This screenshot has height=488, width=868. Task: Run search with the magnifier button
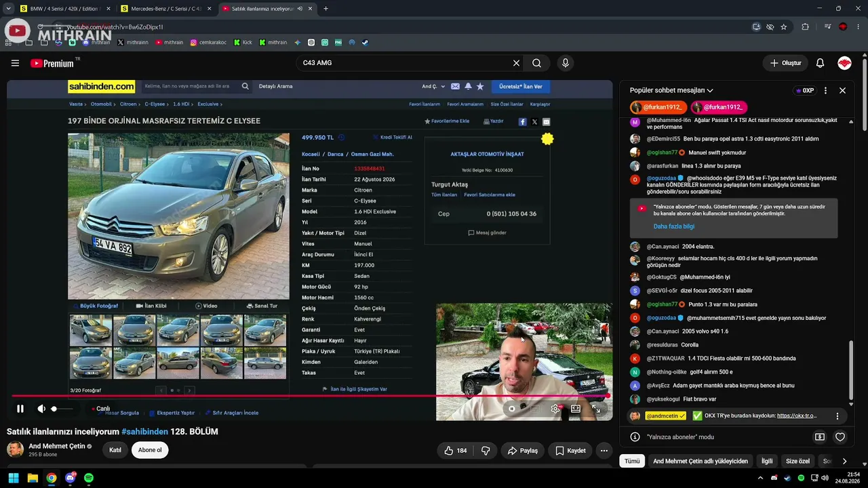click(536, 63)
